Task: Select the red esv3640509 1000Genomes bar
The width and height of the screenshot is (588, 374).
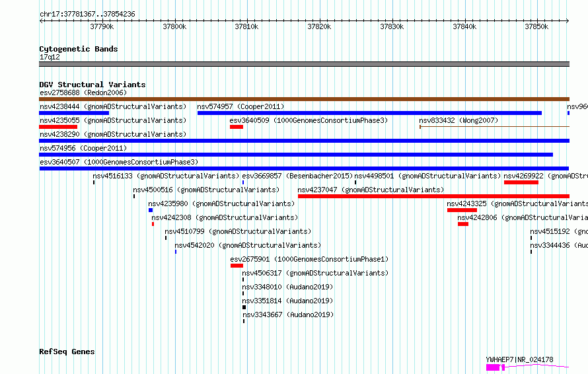Action: [237, 127]
